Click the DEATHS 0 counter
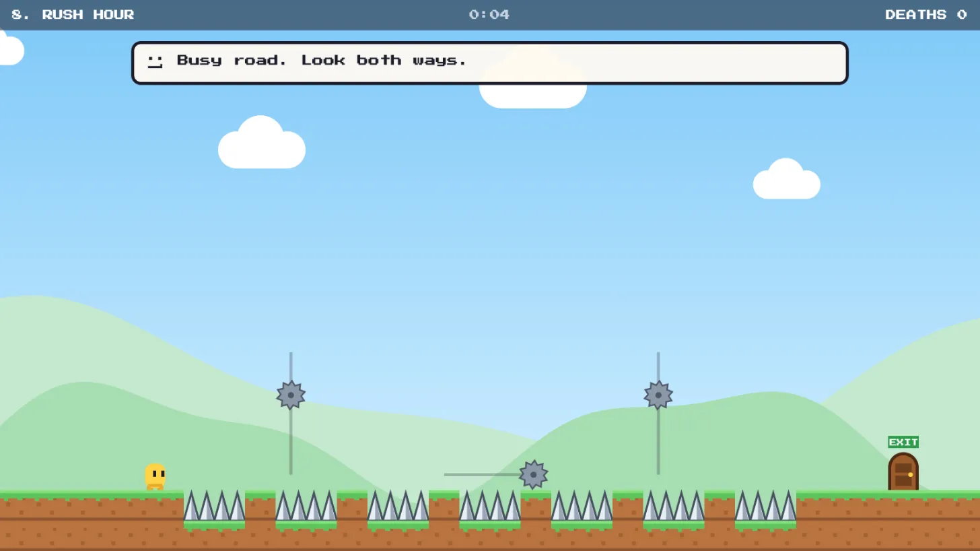The height and width of the screenshot is (551, 980). tap(925, 15)
